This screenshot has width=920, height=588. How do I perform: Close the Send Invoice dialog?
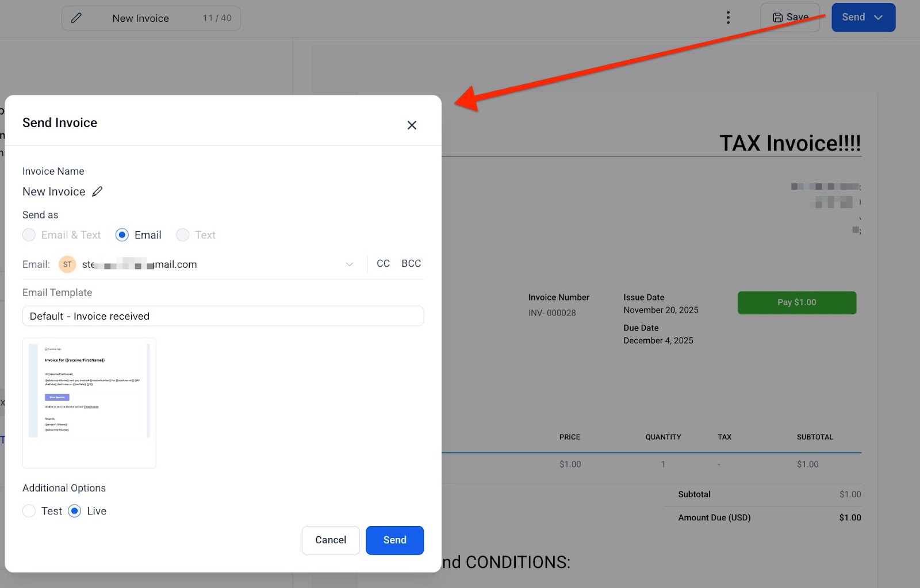point(412,125)
